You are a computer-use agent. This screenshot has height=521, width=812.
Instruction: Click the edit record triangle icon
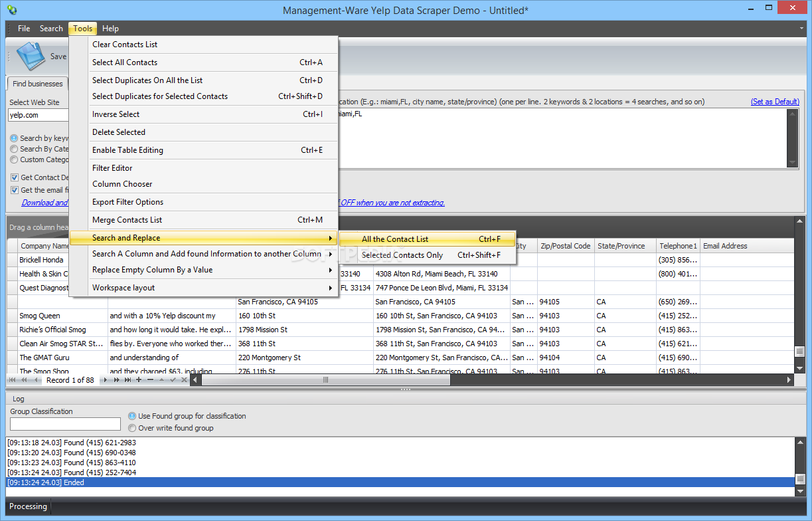coord(161,380)
